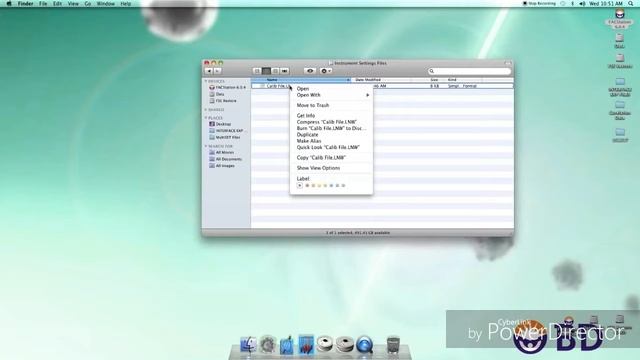Collapse the PLACES sidebar section
640x360 pixels.
point(206,118)
